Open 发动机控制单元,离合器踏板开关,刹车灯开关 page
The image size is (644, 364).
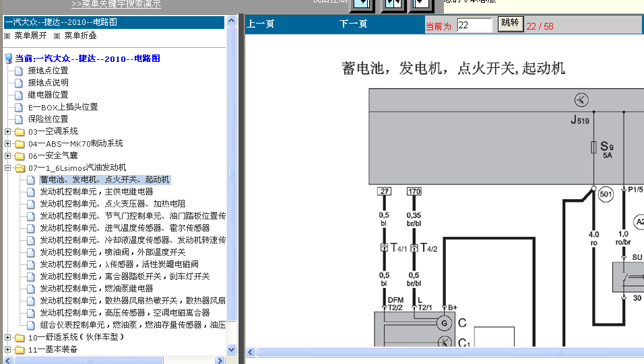125,277
